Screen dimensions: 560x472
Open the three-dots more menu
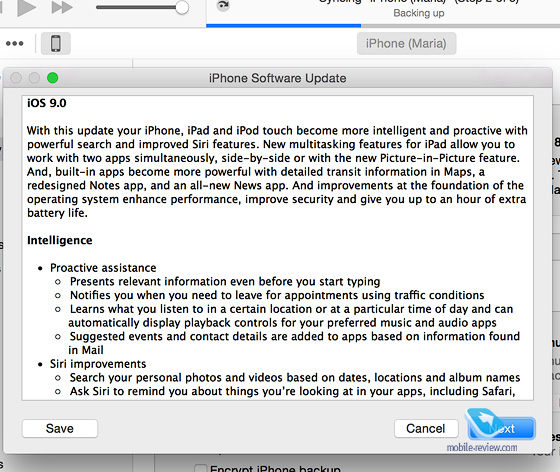tap(15, 44)
